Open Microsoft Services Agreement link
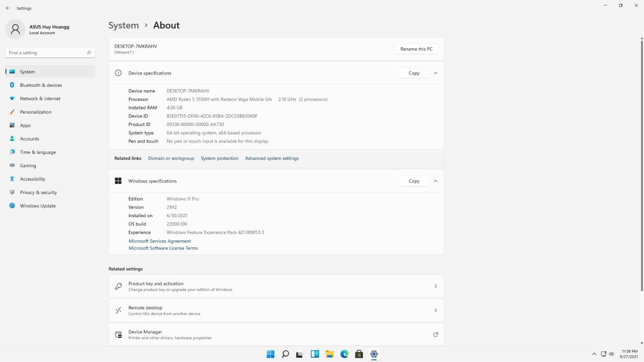Viewport: 644px width, 362px height. point(160,241)
